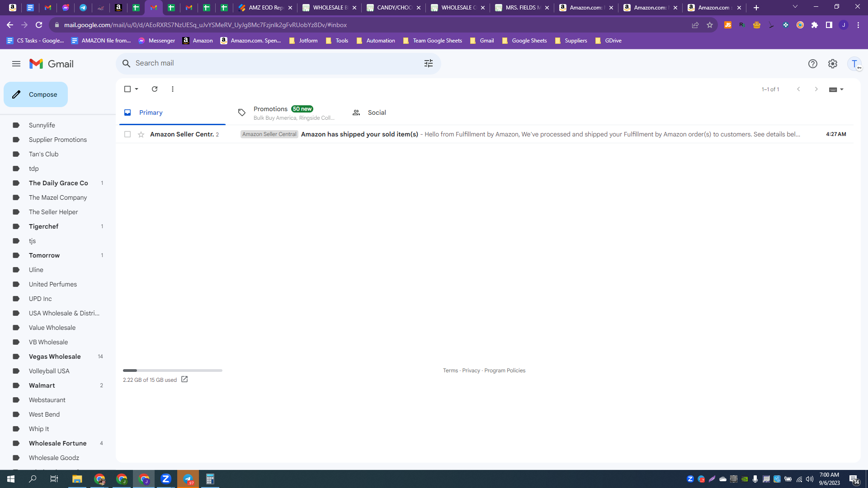Open Telegram from the taskbar
868x488 pixels.
[x=188, y=479]
